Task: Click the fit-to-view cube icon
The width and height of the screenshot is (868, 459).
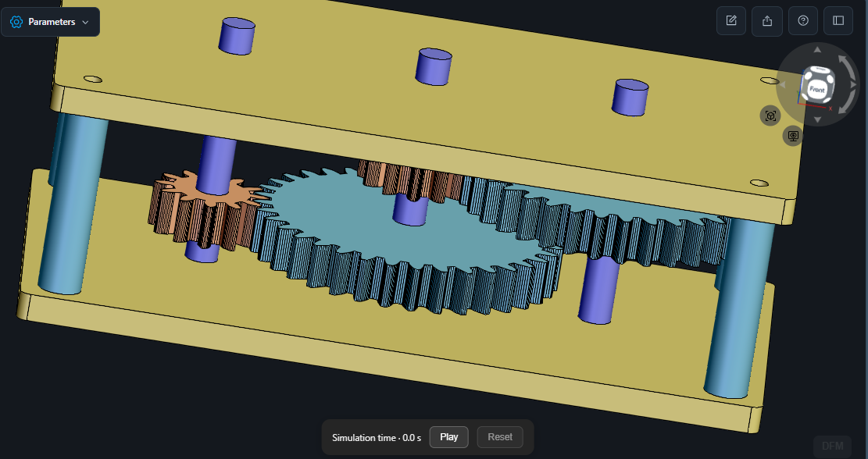Action: tap(770, 116)
